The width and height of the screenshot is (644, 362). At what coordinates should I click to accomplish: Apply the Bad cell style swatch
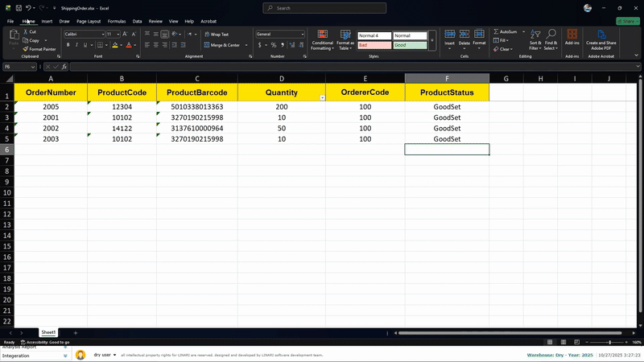tap(374, 45)
